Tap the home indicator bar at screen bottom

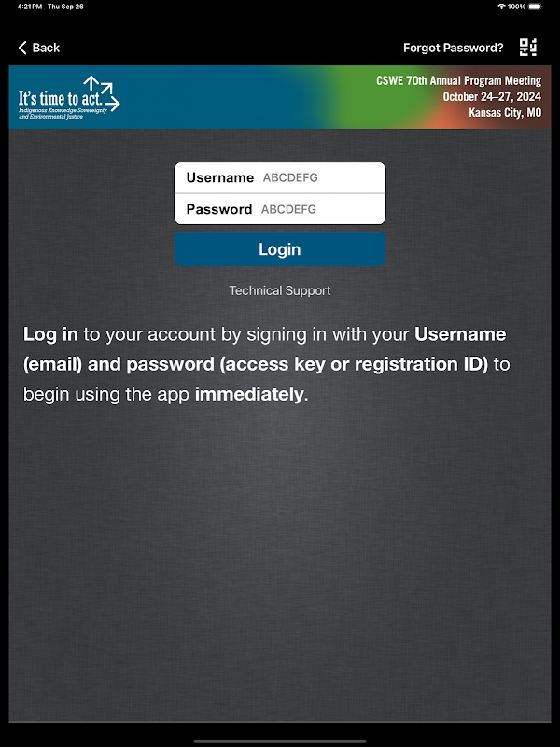[x=280, y=741]
